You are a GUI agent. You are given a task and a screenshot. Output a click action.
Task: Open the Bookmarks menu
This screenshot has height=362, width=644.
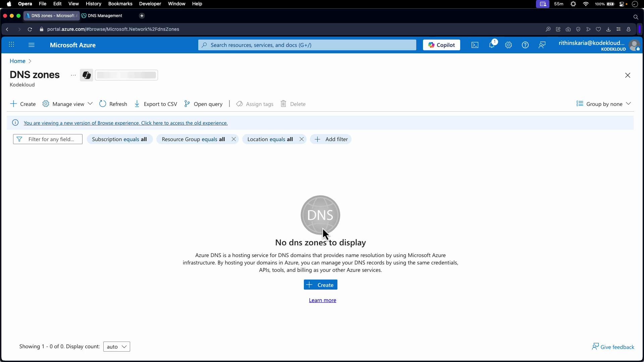tap(120, 4)
